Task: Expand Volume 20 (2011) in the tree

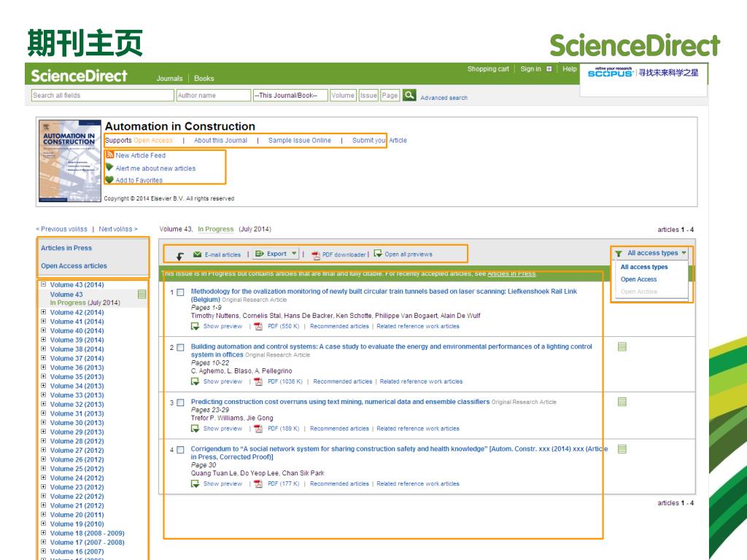Action: click(x=43, y=514)
